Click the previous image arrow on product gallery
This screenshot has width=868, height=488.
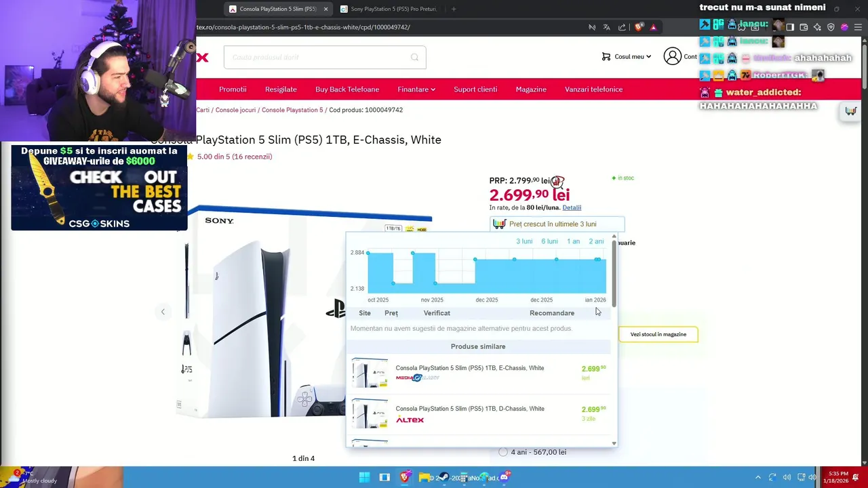coord(163,312)
